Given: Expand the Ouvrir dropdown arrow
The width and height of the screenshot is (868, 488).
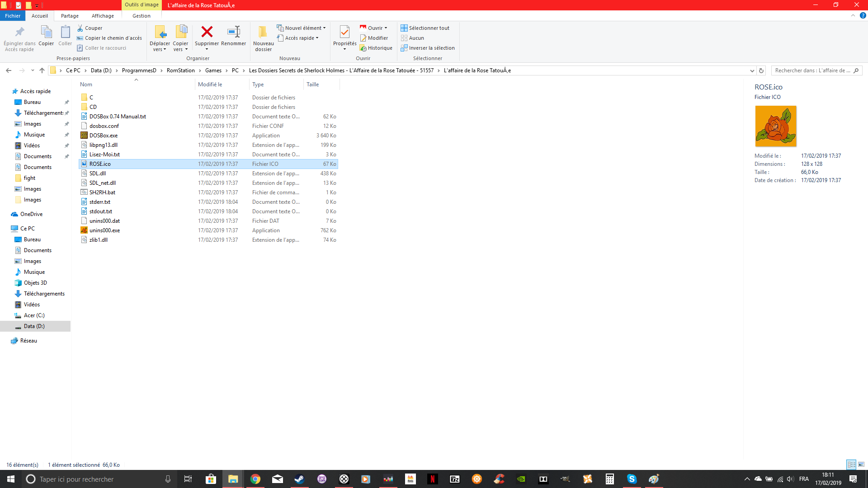Looking at the screenshot, I should click(x=386, y=28).
